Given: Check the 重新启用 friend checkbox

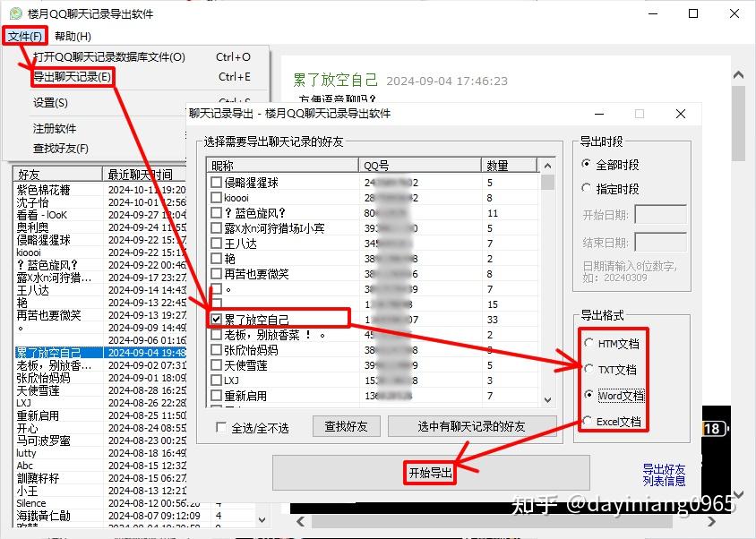Looking at the screenshot, I should (x=217, y=396).
